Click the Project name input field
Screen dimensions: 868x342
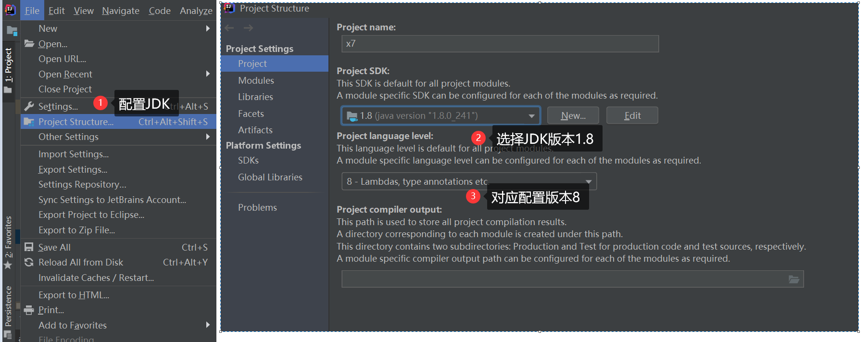click(x=500, y=44)
